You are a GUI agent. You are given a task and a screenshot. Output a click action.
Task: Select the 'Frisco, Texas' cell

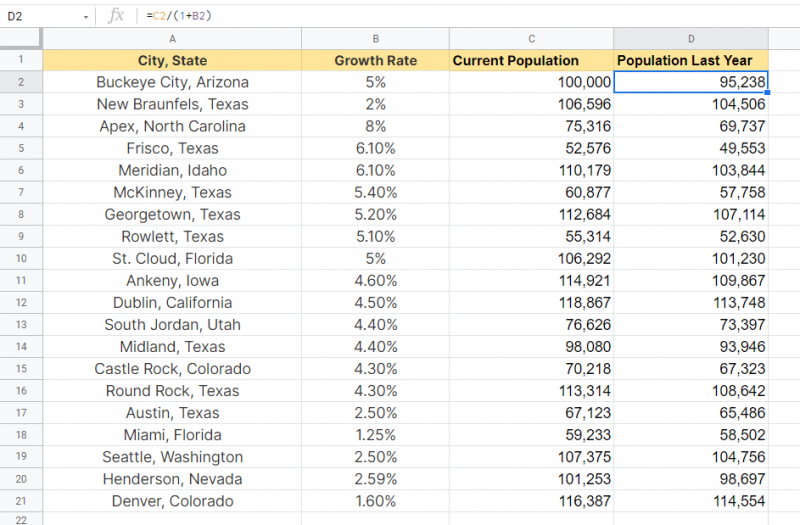click(172, 148)
